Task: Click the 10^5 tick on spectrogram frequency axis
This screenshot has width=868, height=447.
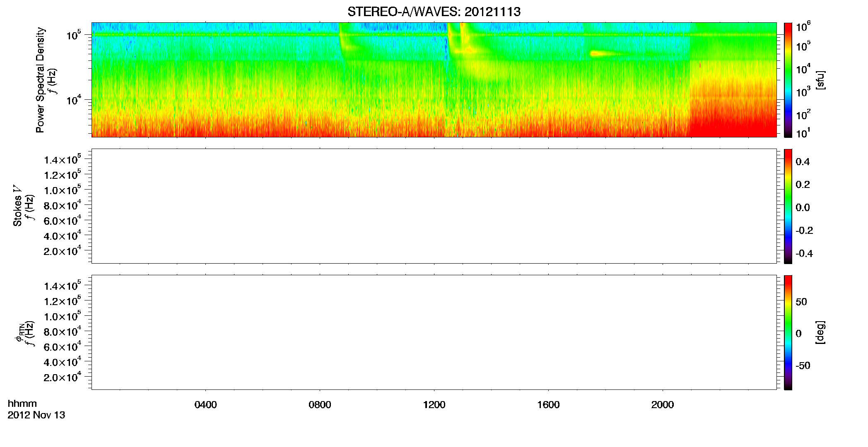Action: click(74, 35)
